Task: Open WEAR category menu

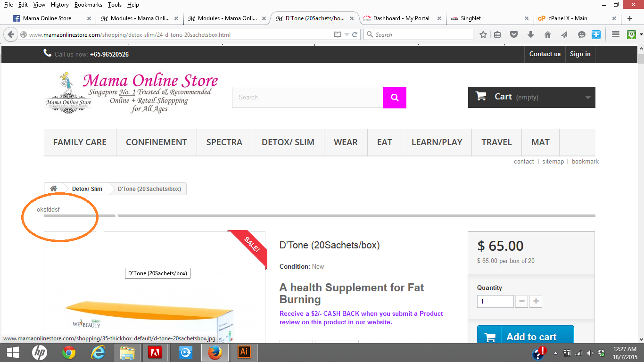Action: click(346, 142)
